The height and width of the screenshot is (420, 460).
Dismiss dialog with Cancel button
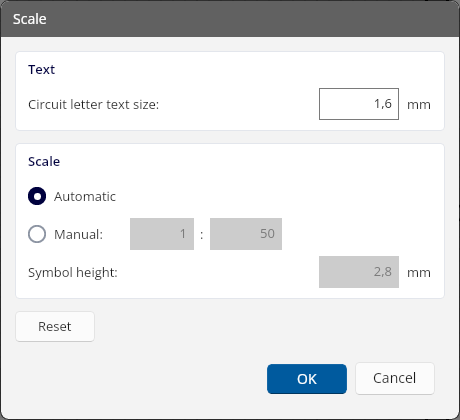tap(395, 378)
